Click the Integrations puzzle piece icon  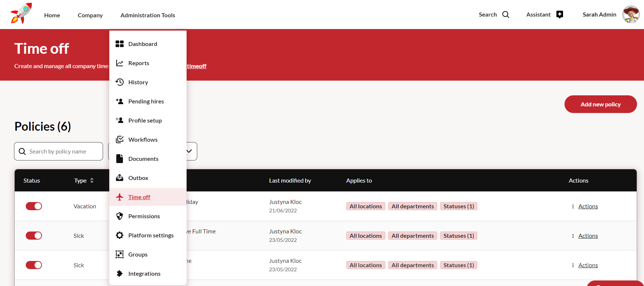coord(120,273)
